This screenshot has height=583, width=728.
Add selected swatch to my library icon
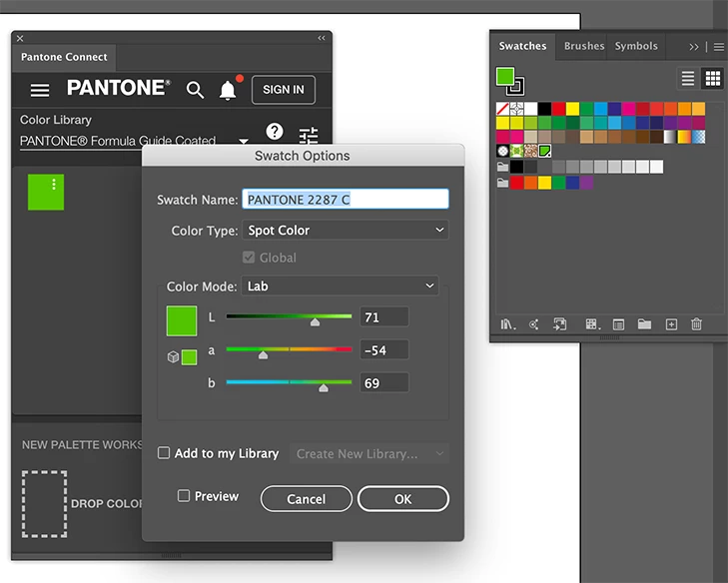click(x=560, y=324)
